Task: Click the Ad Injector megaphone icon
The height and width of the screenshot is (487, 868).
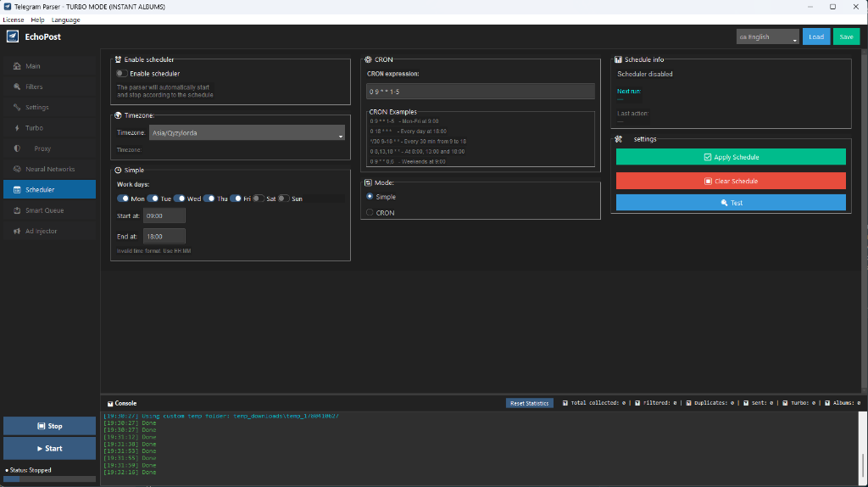Action: [17, 231]
